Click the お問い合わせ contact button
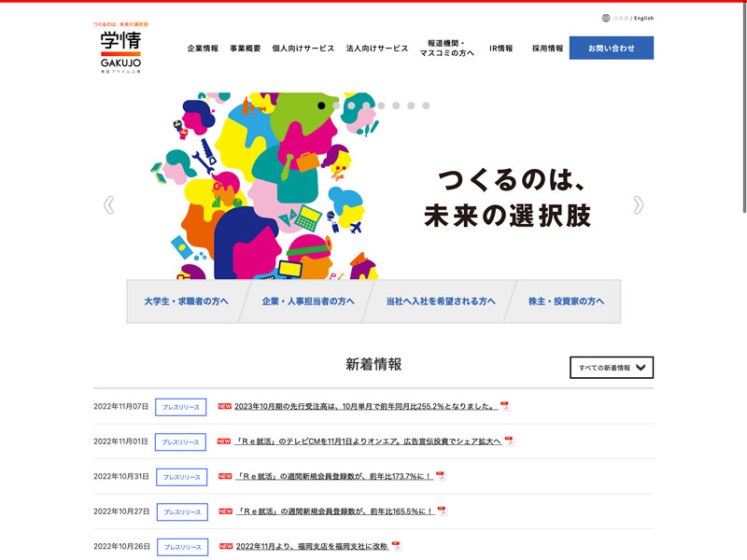 click(x=611, y=49)
